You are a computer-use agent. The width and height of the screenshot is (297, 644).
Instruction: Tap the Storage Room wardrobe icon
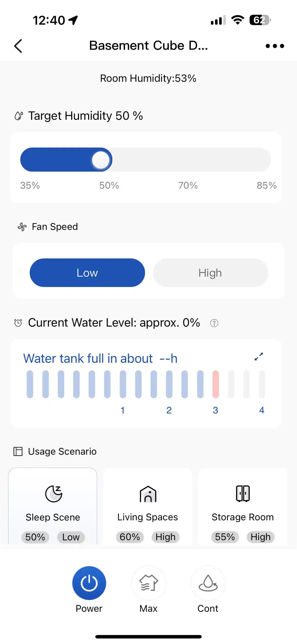point(242,494)
